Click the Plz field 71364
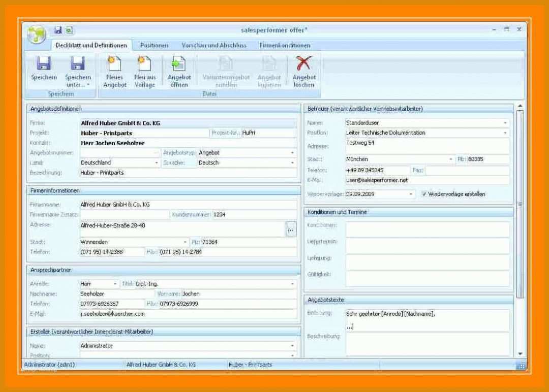549x392 pixels. 249,242
